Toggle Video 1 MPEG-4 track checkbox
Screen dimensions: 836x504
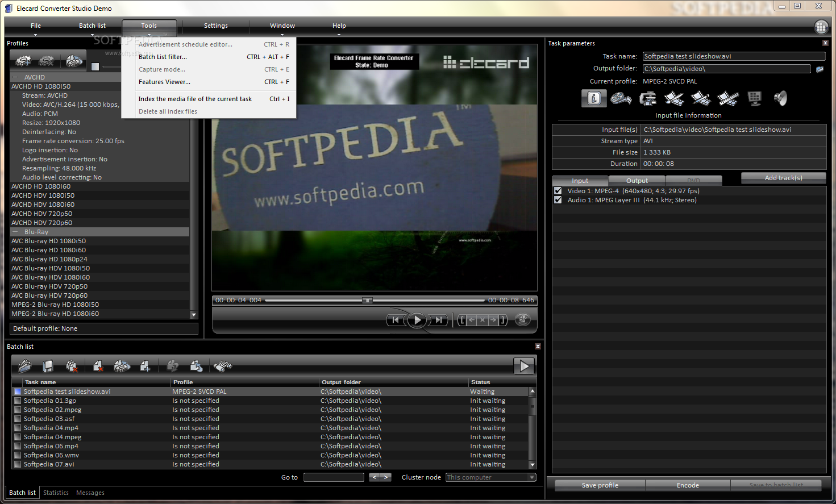point(558,191)
